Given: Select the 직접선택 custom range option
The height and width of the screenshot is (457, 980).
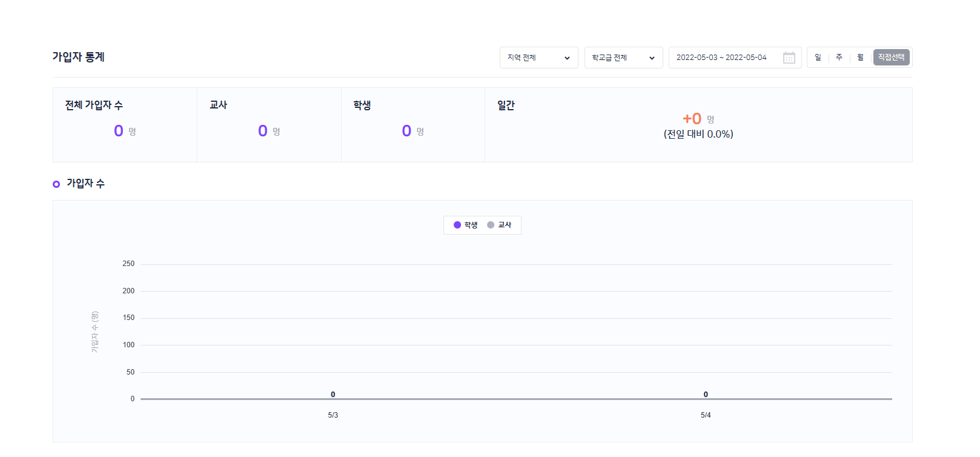Looking at the screenshot, I should point(891,58).
